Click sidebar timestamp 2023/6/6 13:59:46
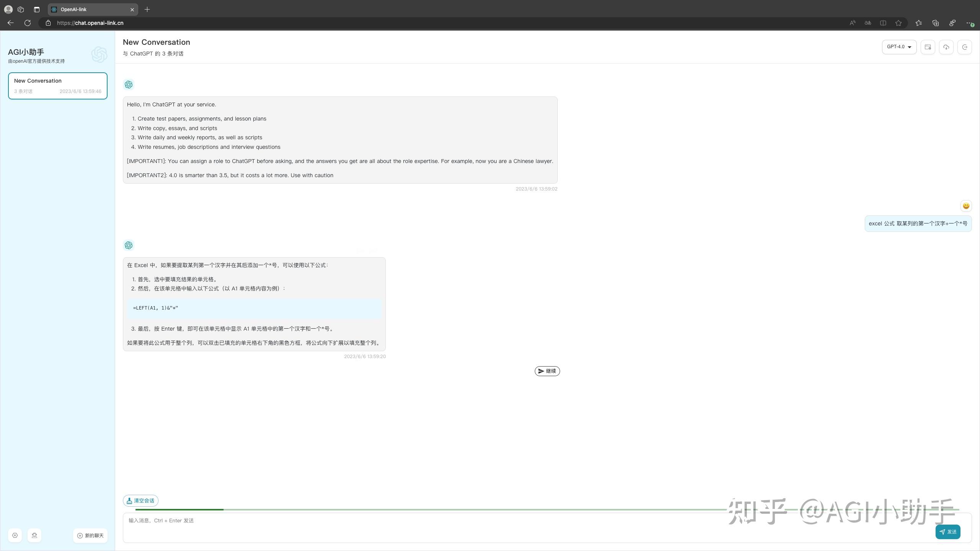 (80, 91)
